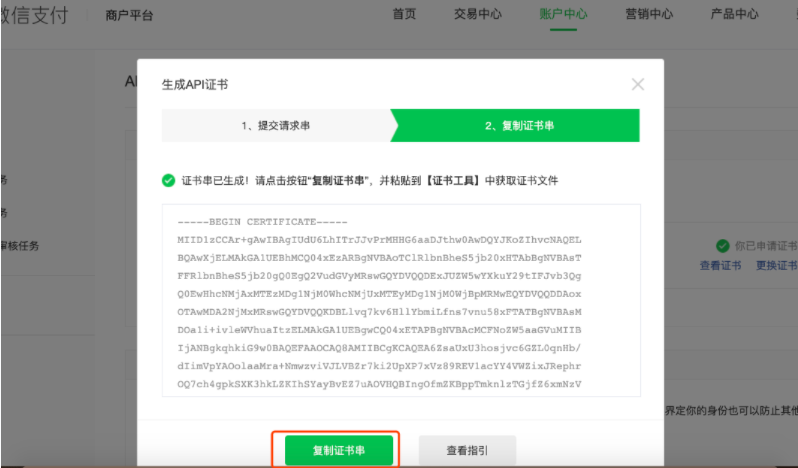The image size is (798, 468).
Task: Click the 商户平台 header label
Action: click(130, 15)
